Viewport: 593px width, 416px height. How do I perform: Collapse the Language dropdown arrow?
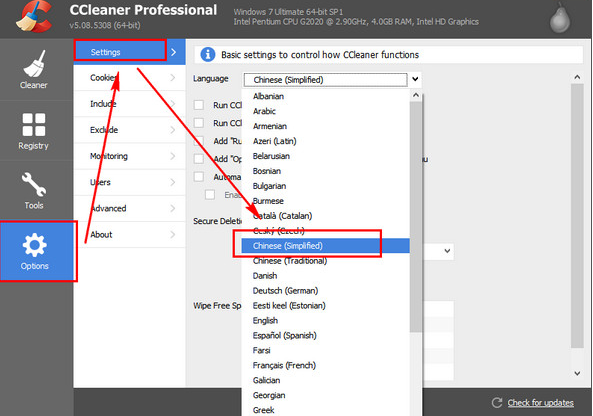[415, 79]
